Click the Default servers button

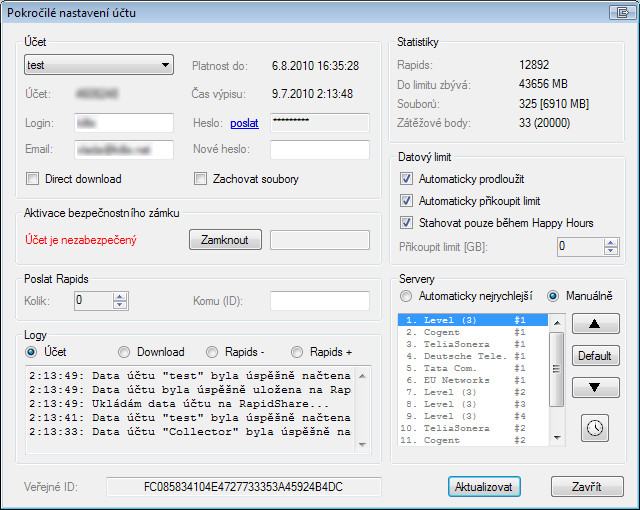pyautogui.click(x=595, y=356)
